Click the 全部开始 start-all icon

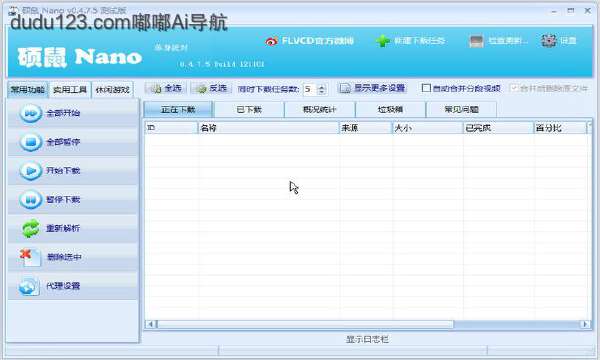[x=31, y=113]
